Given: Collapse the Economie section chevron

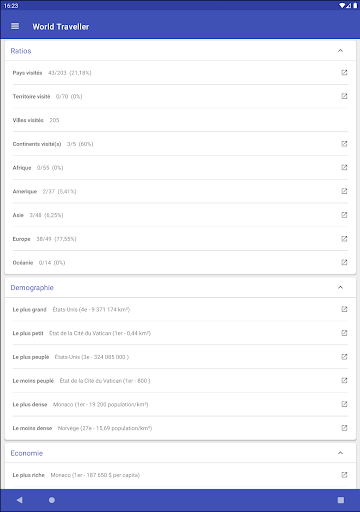Looking at the screenshot, I should click(x=340, y=453).
